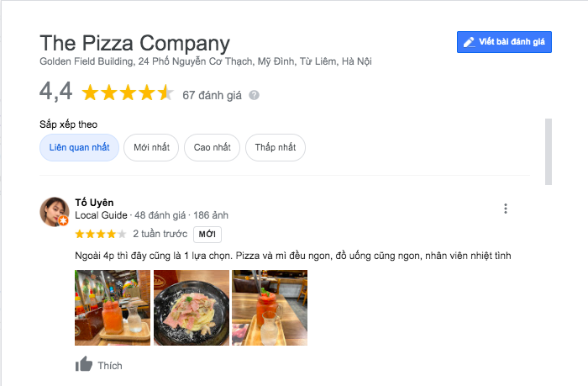588x386 pixels.
Task: Open the Tố Uyên reviewer name link
Action: [94, 203]
